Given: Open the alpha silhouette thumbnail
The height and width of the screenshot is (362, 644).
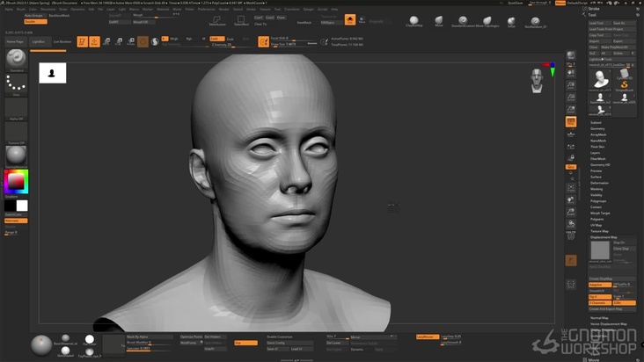Looking at the screenshot, I should [53, 74].
